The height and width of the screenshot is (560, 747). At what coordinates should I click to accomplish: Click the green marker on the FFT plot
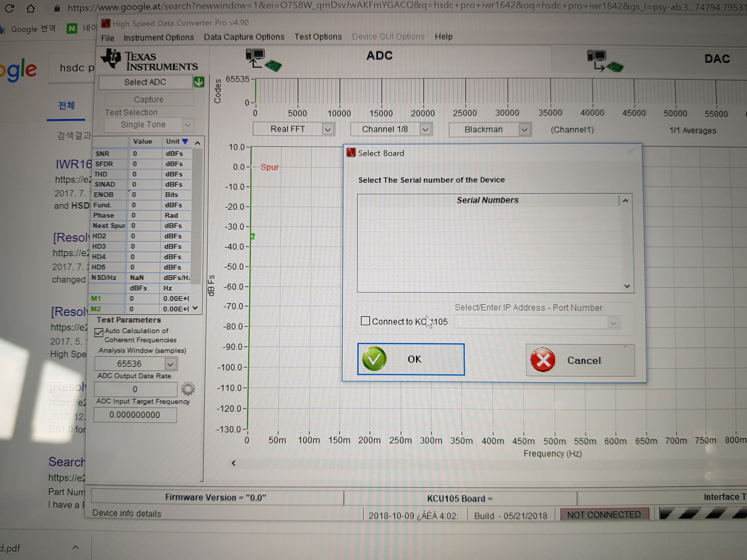253,236
